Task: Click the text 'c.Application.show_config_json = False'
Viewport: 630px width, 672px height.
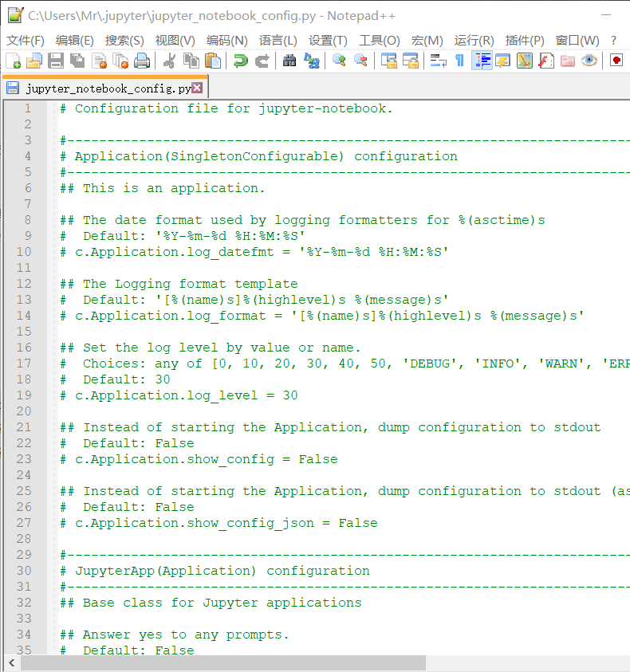Action: (226, 523)
